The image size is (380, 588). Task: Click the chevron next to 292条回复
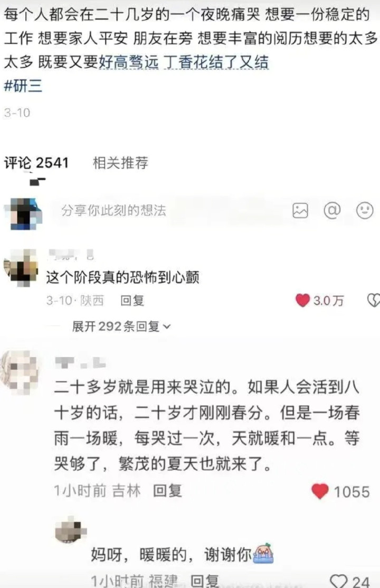point(167,327)
